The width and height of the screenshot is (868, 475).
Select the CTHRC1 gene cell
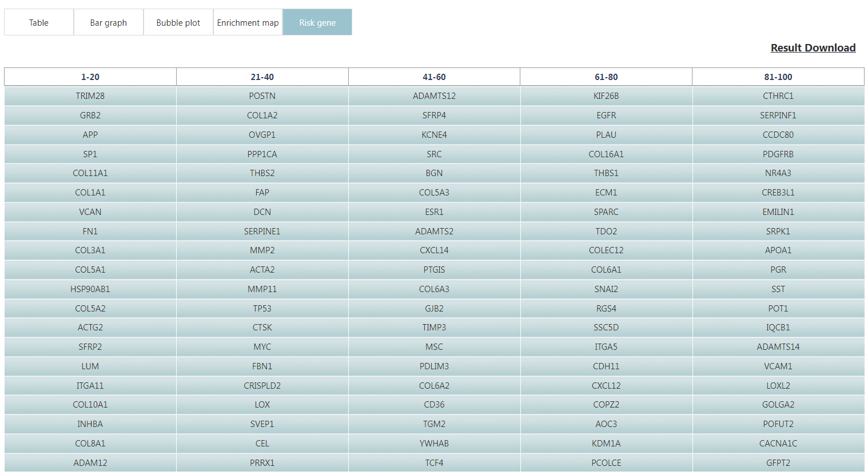[x=778, y=96]
